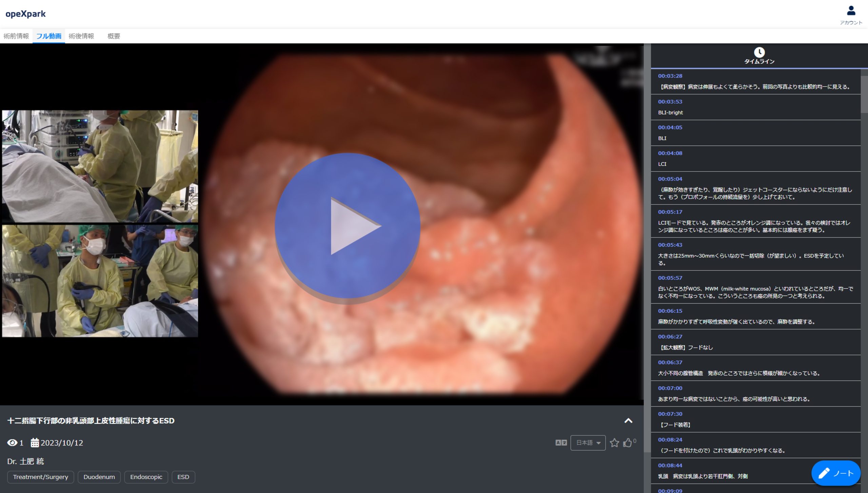
Task: Select the フル動画 tab
Action: click(x=49, y=36)
